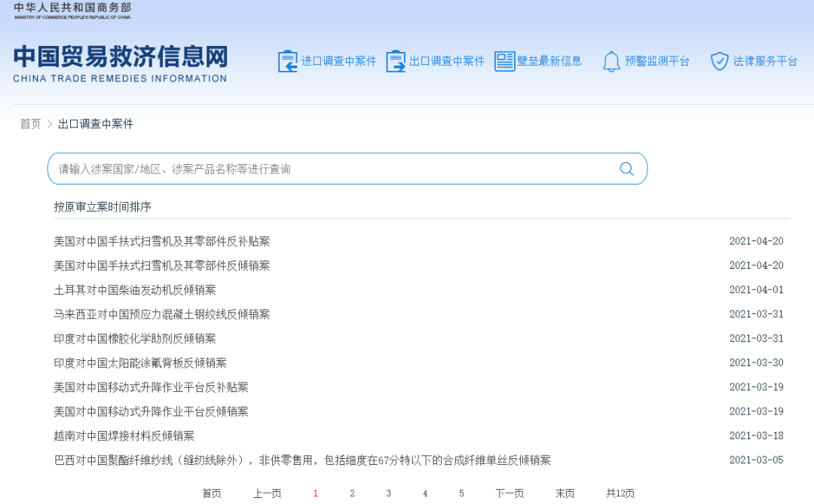
Task: Open 进口调查中案件 via its clipboard icon
Action: (x=287, y=61)
